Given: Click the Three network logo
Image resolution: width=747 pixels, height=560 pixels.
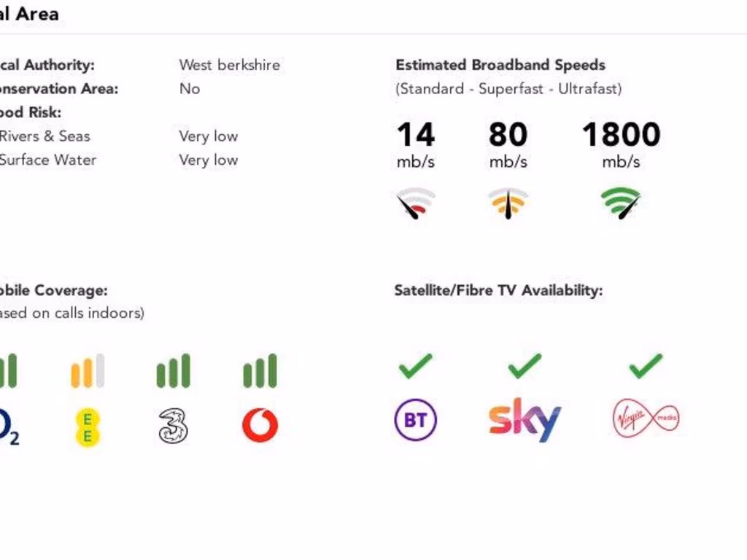Looking at the screenshot, I should 173,426.
